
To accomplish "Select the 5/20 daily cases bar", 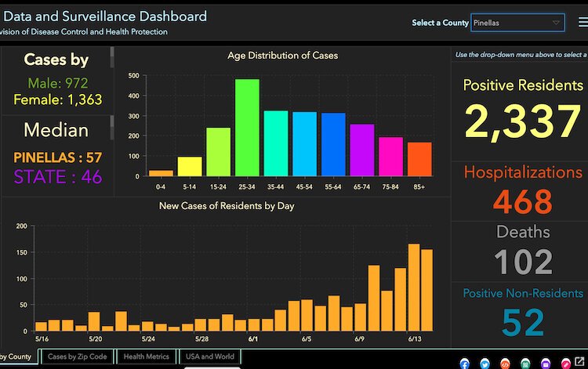I will pyautogui.click(x=94, y=321).
